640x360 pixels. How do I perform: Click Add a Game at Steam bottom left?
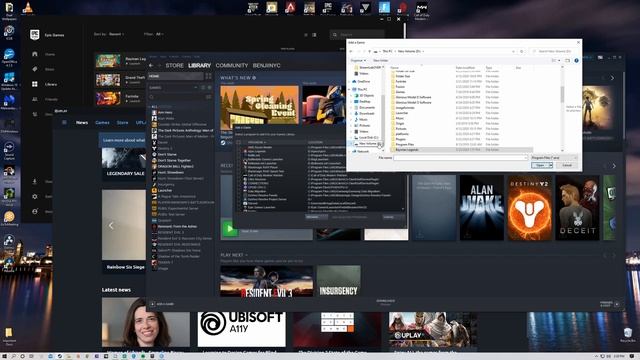(x=162, y=304)
